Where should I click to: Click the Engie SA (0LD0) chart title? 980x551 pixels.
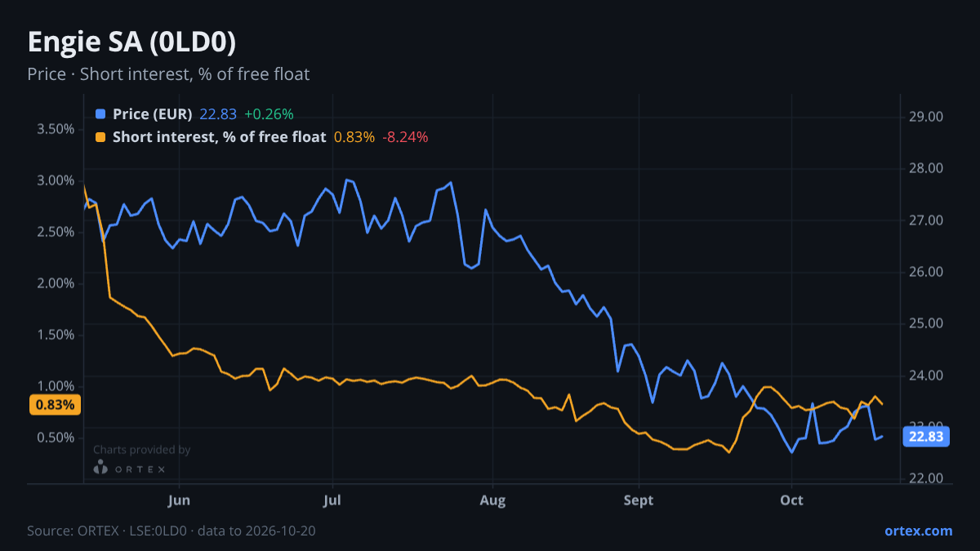coord(131,42)
